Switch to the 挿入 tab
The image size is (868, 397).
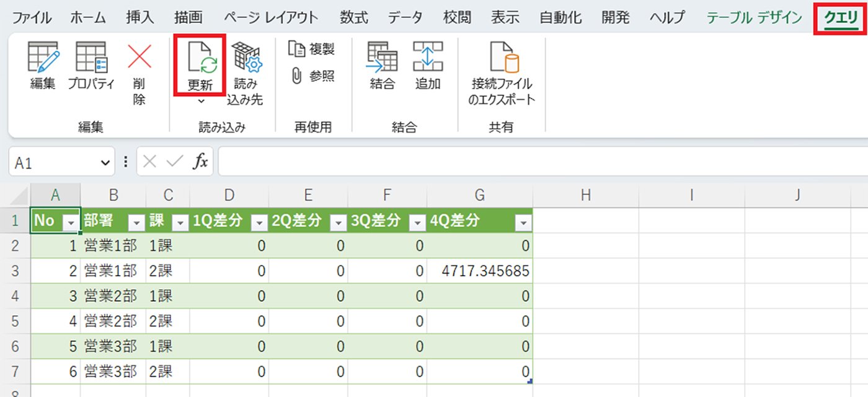click(139, 17)
